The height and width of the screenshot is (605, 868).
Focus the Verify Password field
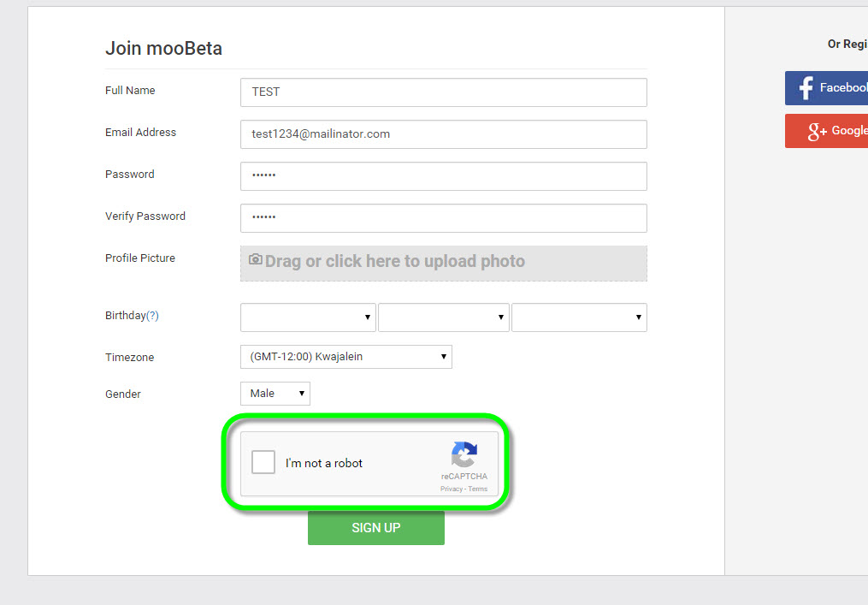[x=443, y=218]
